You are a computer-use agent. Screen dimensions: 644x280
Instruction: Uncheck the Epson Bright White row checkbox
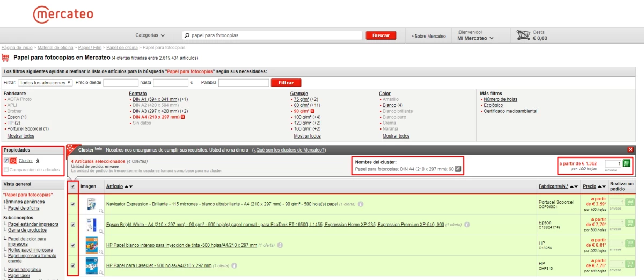click(x=73, y=225)
